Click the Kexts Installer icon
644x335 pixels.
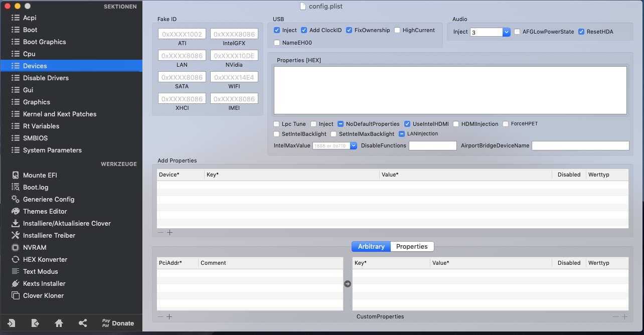[16, 283]
